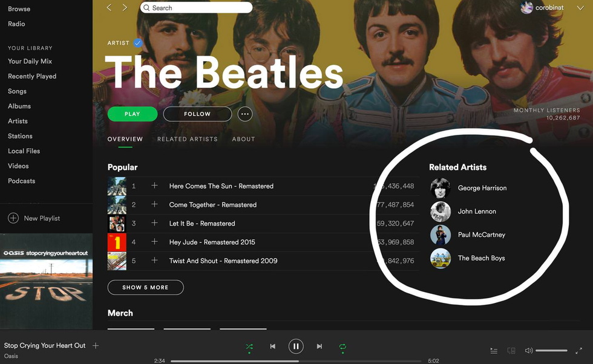Image resolution: width=593 pixels, height=364 pixels.
Task: Click the Search field
Action: point(196,8)
